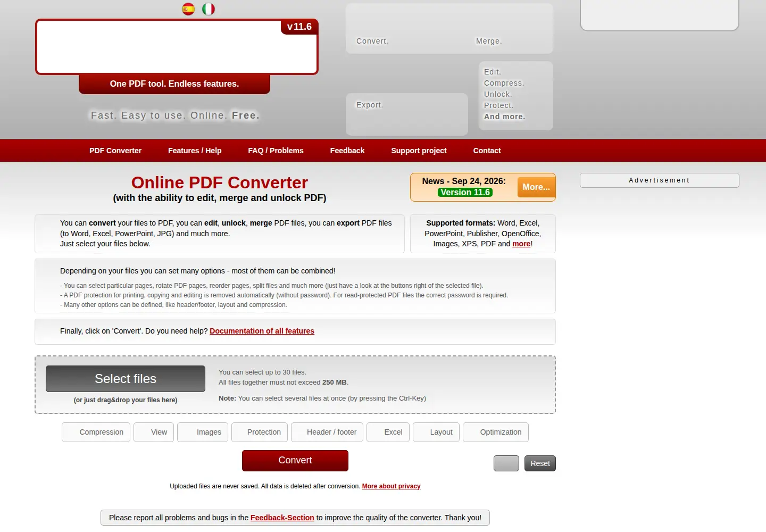The height and width of the screenshot is (532, 766).
Task: Open the More about privacy link
Action: [391, 486]
